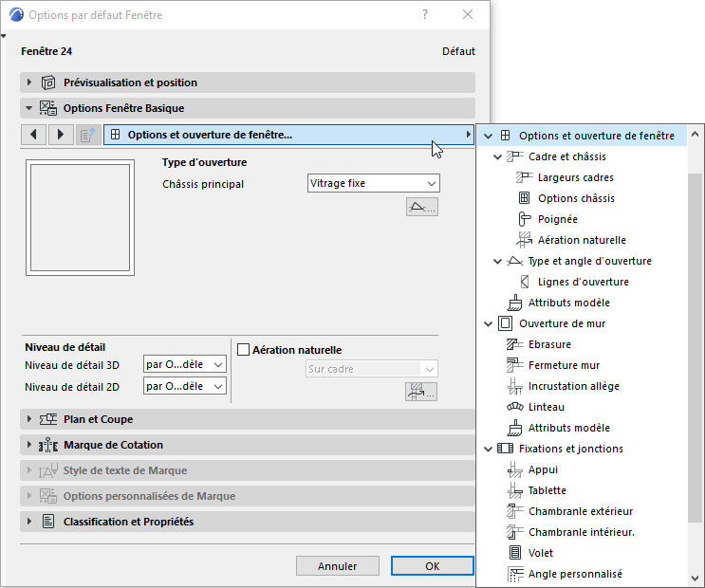Click the window preview thumbnail
Screen dimensions: 705x588
tap(80, 217)
